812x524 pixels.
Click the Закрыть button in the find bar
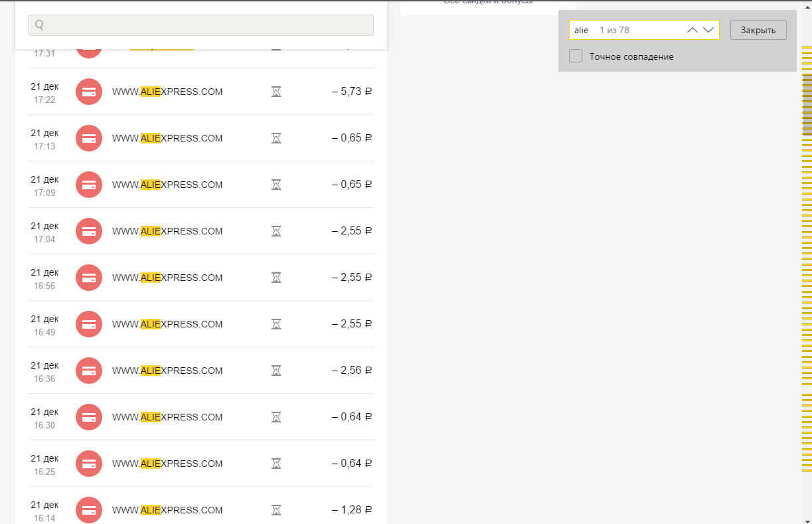click(758, 30)
